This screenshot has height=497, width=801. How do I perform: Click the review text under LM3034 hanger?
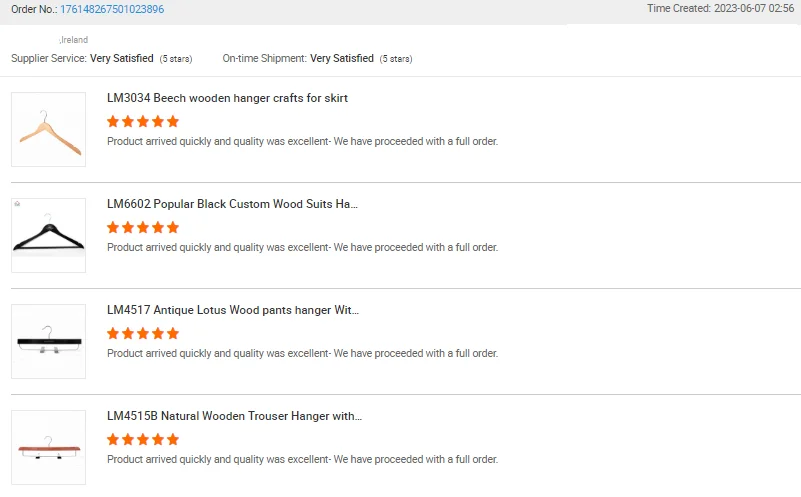coord(302,141)
